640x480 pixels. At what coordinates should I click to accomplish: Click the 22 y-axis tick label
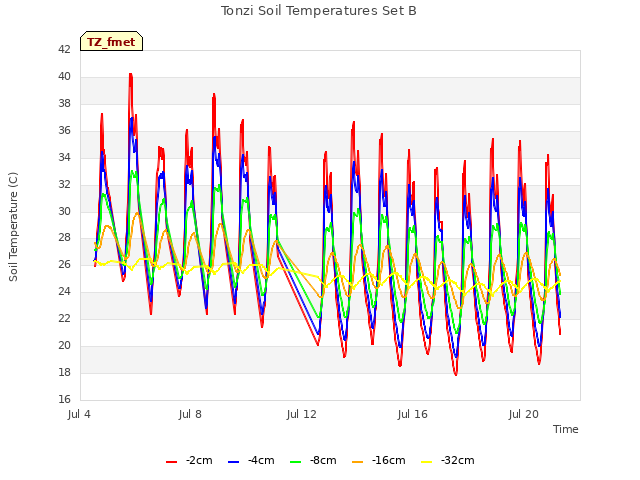click(x=64, y=318)
